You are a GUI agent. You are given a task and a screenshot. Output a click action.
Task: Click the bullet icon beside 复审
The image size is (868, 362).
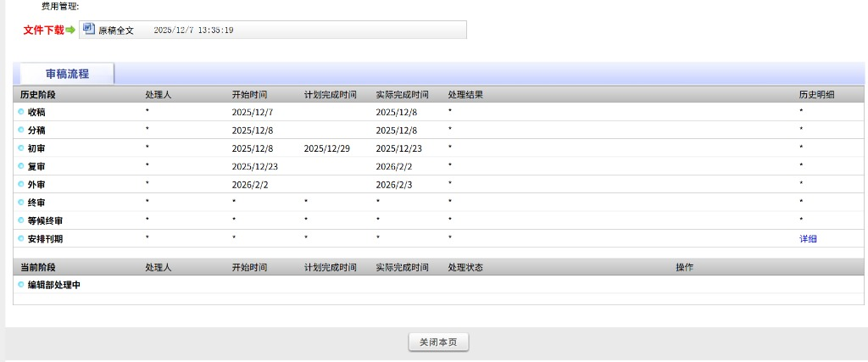pos(21,166)
